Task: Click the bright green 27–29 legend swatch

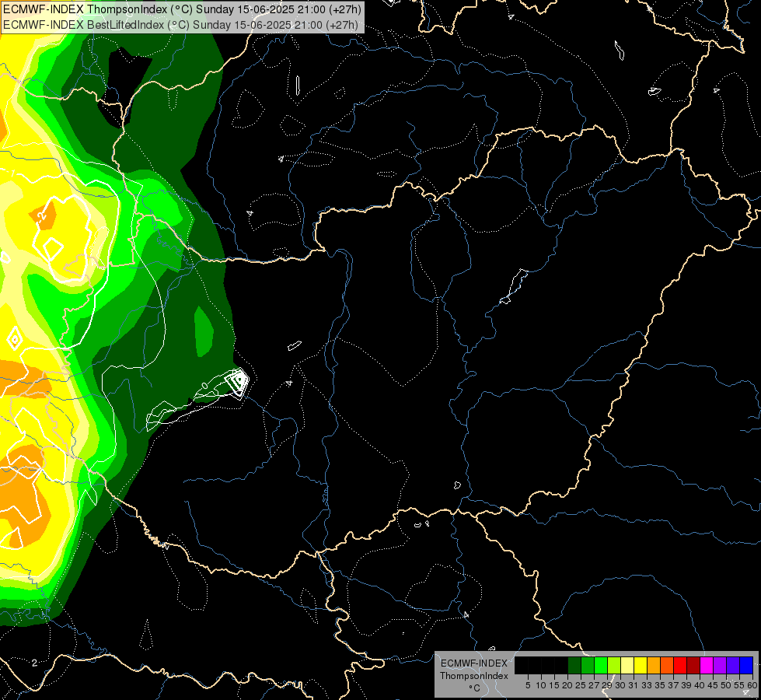Action: pos(601,665)
